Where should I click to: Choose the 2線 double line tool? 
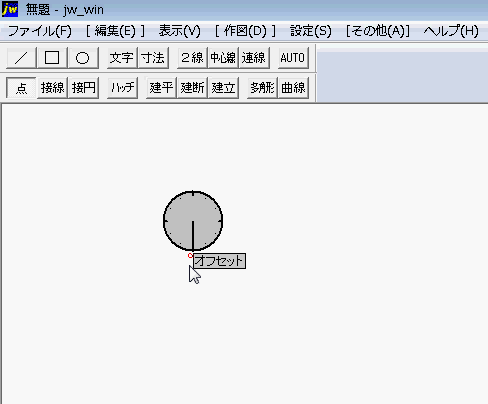coord(192,58)
